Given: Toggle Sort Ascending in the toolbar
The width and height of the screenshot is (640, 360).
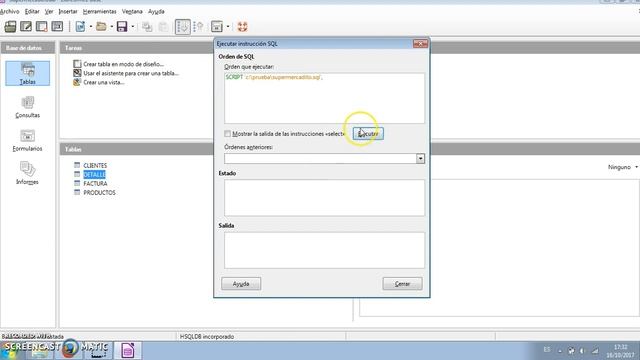Looking at the screenshot, I should 182,27.
